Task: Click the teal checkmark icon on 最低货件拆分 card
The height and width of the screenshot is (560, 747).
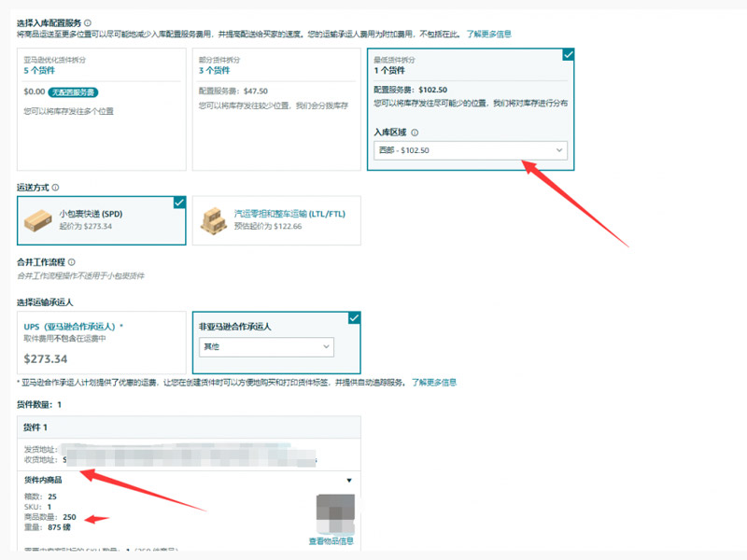Action: [x=570, y=55]
